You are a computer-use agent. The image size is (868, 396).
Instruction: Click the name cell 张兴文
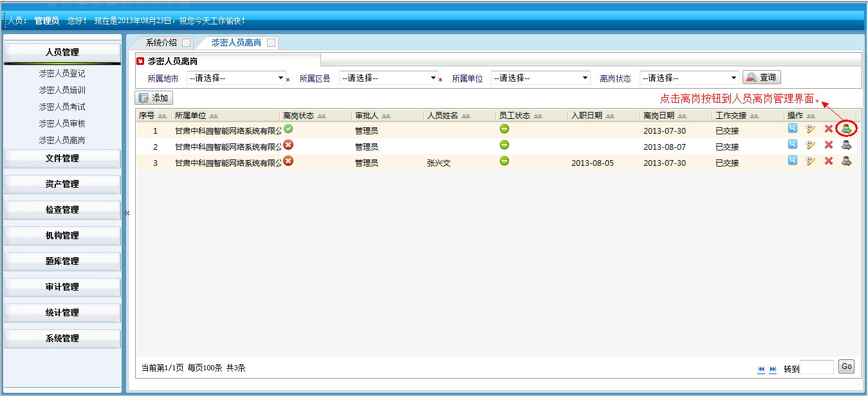point(439,163)
